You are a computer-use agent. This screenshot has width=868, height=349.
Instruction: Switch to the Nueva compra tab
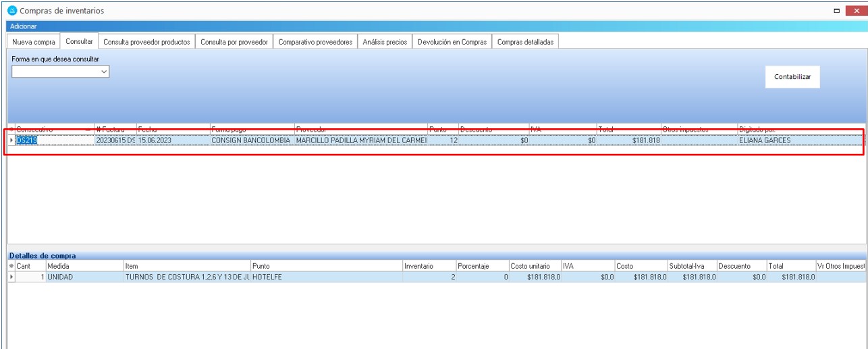point(34,42)
